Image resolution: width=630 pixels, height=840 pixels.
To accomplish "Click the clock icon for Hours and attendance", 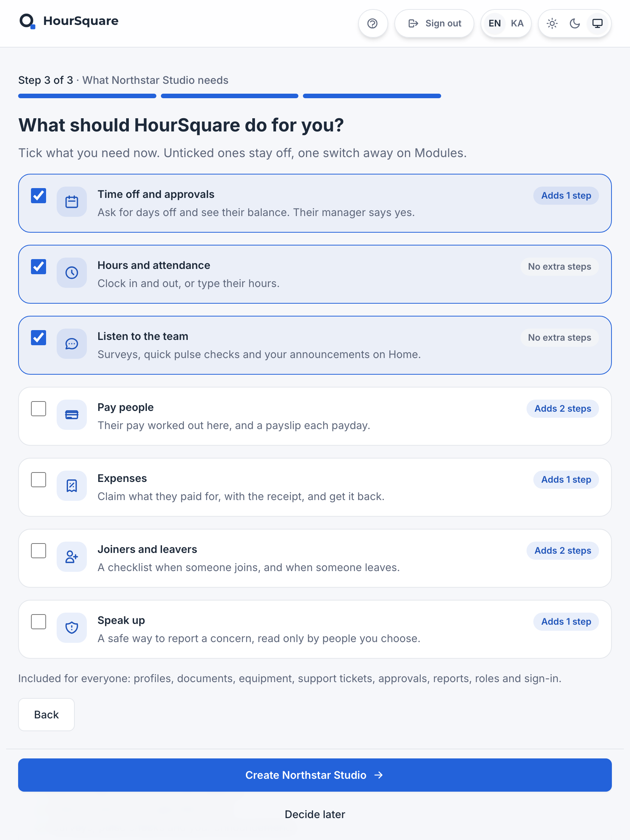I will click(72, 273).
